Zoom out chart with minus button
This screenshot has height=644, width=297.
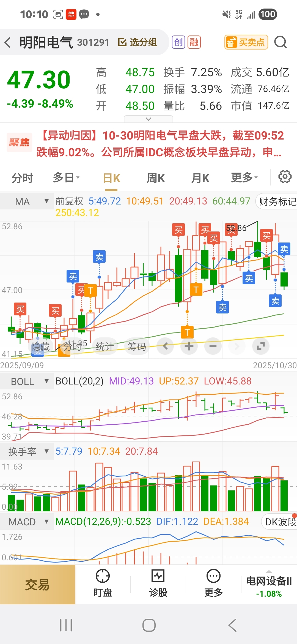(213, 346)
